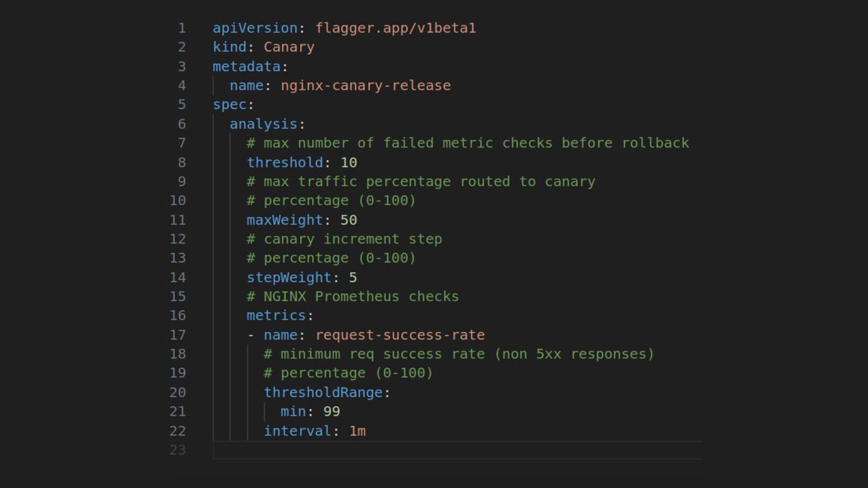Click line number 1 in the gutter
868x488 pixels.
coord(181,28)
